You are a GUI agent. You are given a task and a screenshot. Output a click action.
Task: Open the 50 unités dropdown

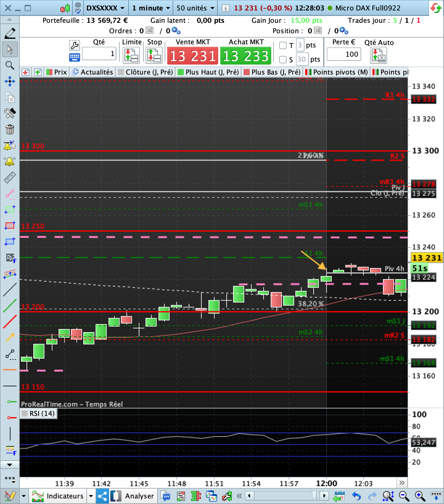click(195, 8)
